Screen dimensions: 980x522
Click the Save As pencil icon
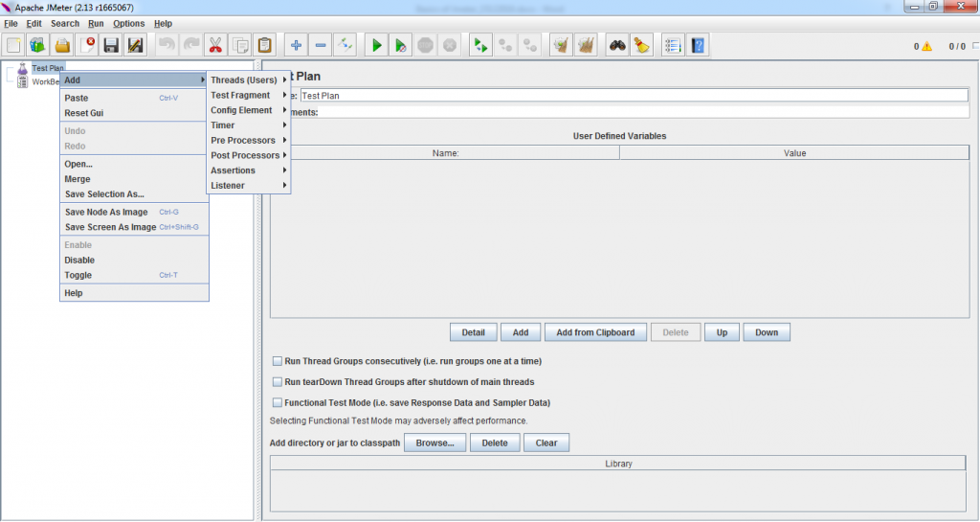(x=136, y=46)
